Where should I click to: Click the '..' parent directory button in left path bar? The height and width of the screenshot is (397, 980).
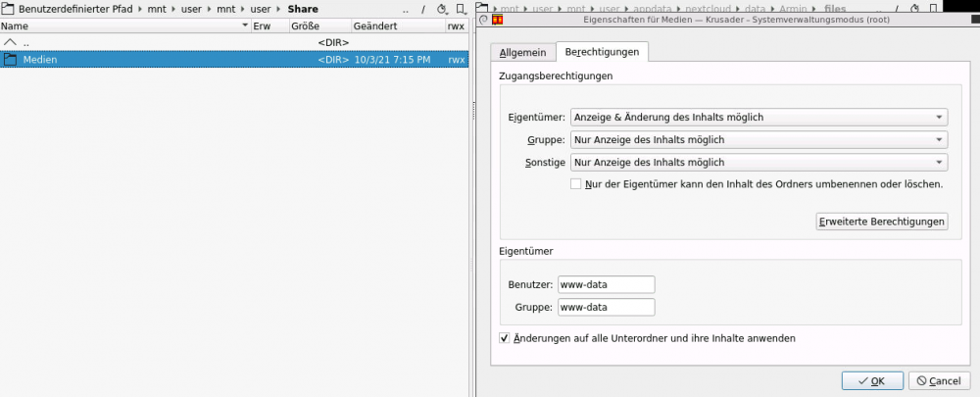point(406,10)
